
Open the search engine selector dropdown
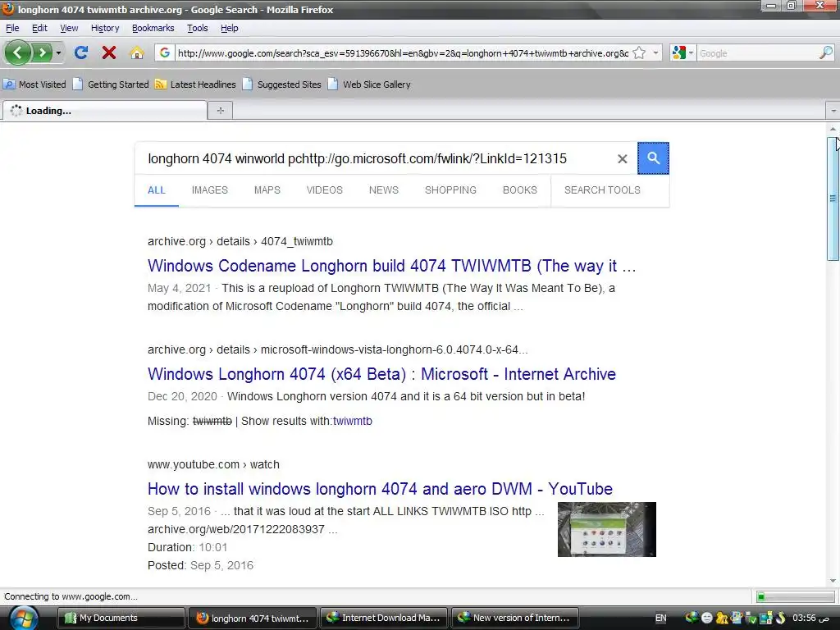click(683, 52)
